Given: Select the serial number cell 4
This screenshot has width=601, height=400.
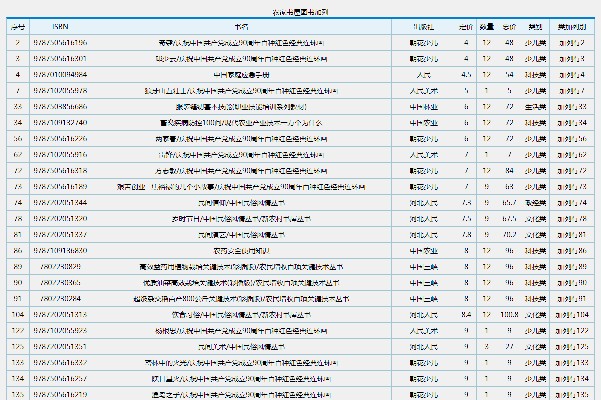Looking at the screenshot, I should click(x=18, y=75).
